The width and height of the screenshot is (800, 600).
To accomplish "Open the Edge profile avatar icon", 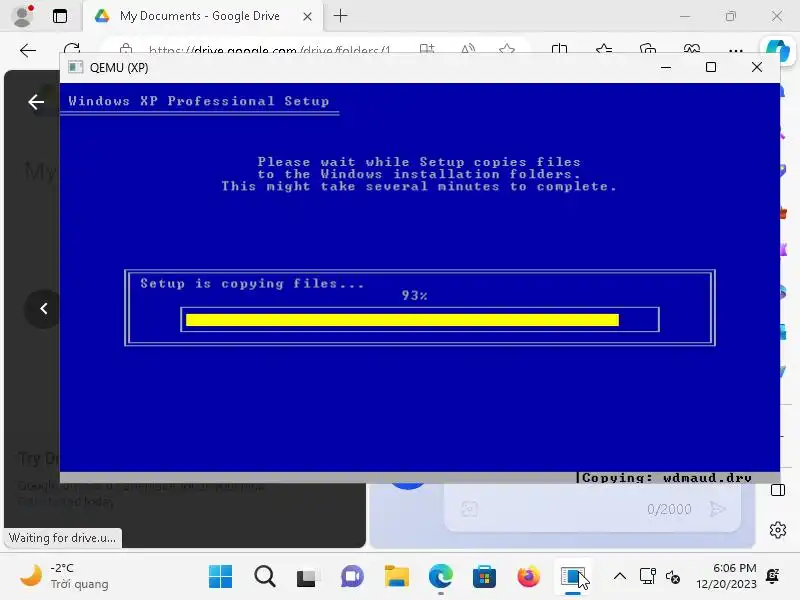I will (x=22, y=15).
